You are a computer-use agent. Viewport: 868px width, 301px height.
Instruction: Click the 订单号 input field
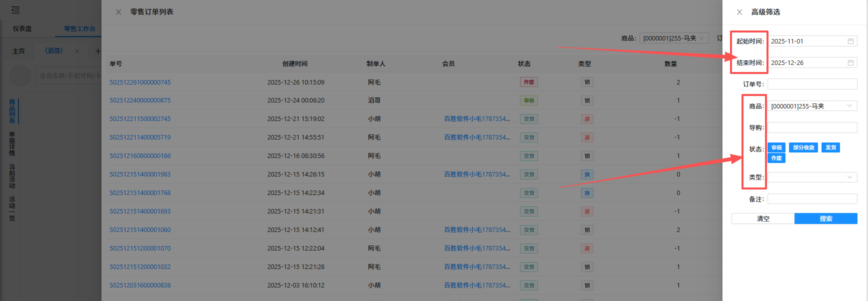pos(812,84)
